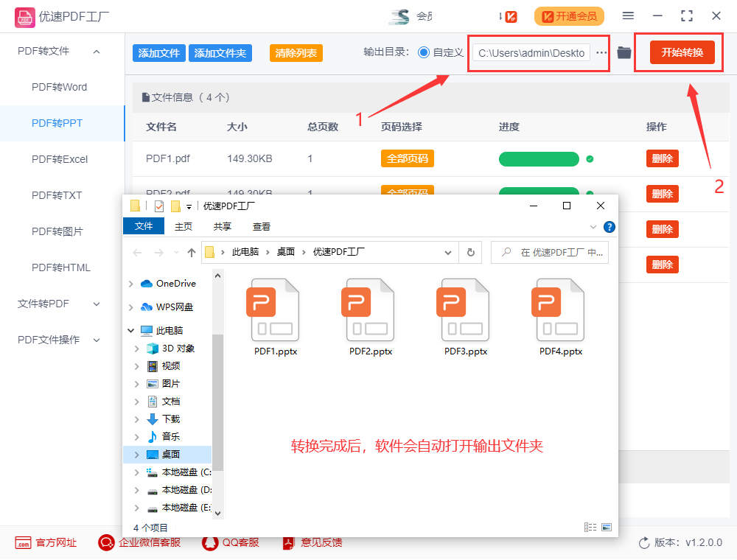Select the 自定义 output directory radio button
The image size is (737, 560).
tap(424, 52)
